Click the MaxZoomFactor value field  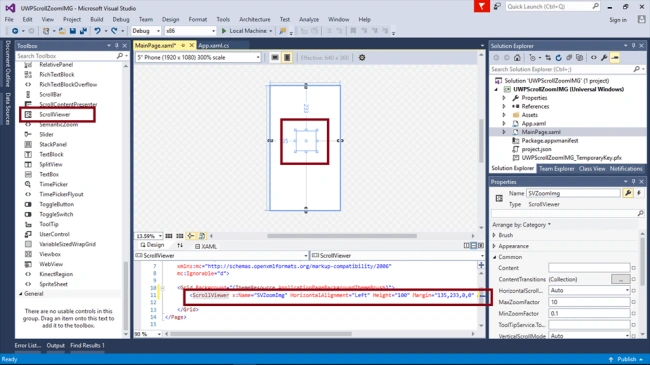[589, 302]
